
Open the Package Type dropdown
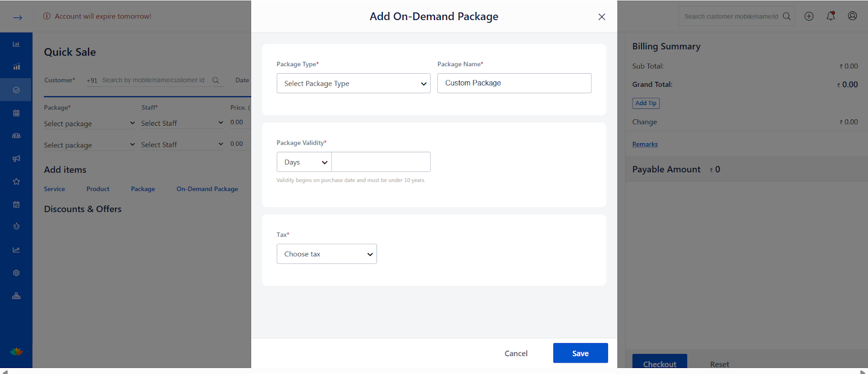[353, 83]
